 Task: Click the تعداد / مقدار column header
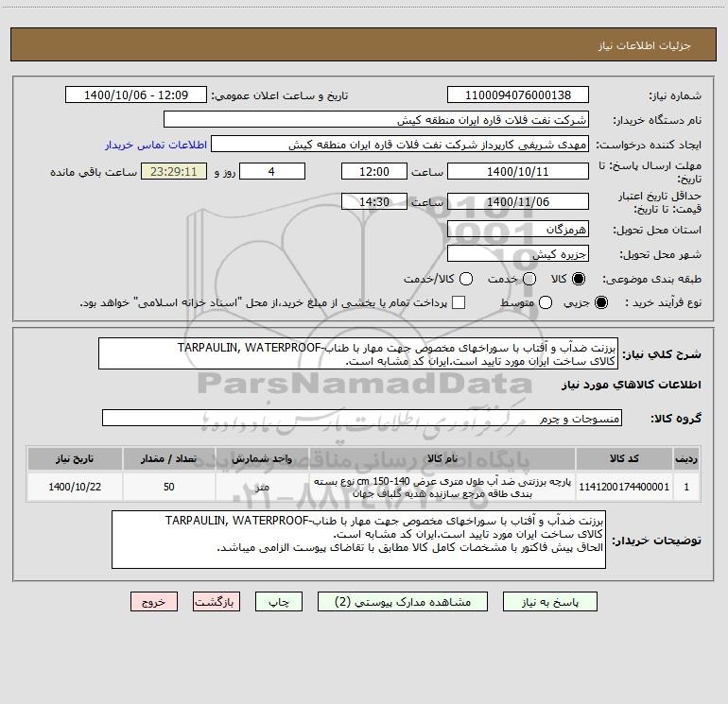pos(169,458)
